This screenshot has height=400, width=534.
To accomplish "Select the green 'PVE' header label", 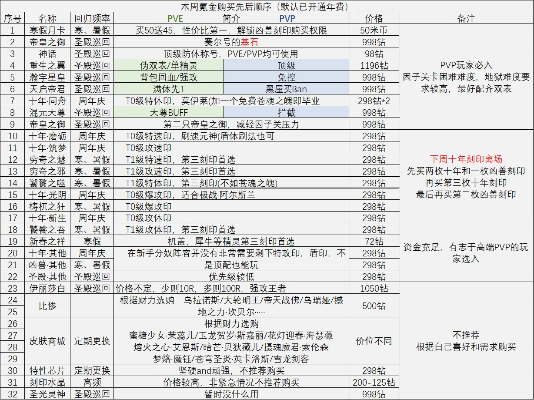I will click(175, 18).
